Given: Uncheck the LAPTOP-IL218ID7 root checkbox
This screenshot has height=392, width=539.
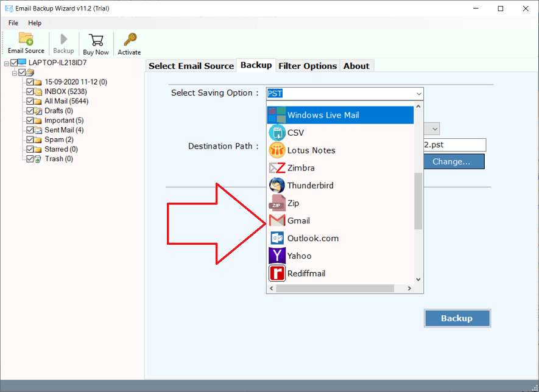Looking at the screenshot, I should (14, 63).
